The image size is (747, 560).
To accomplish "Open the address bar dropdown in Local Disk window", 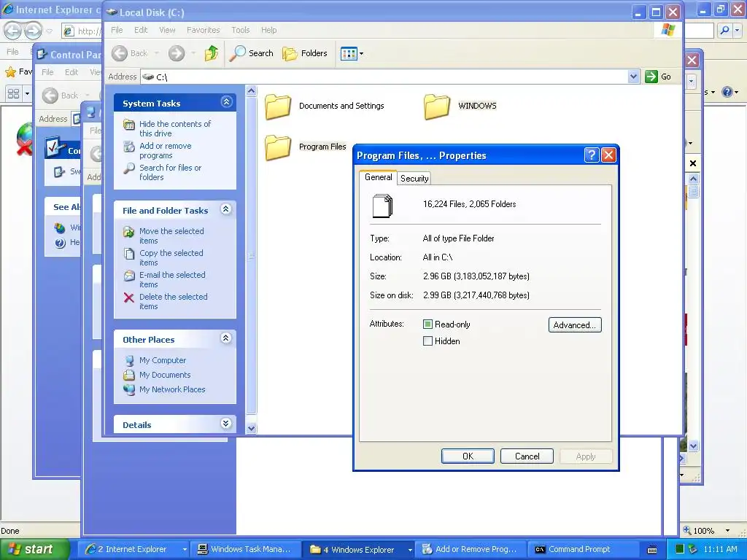I will [633, 77].
